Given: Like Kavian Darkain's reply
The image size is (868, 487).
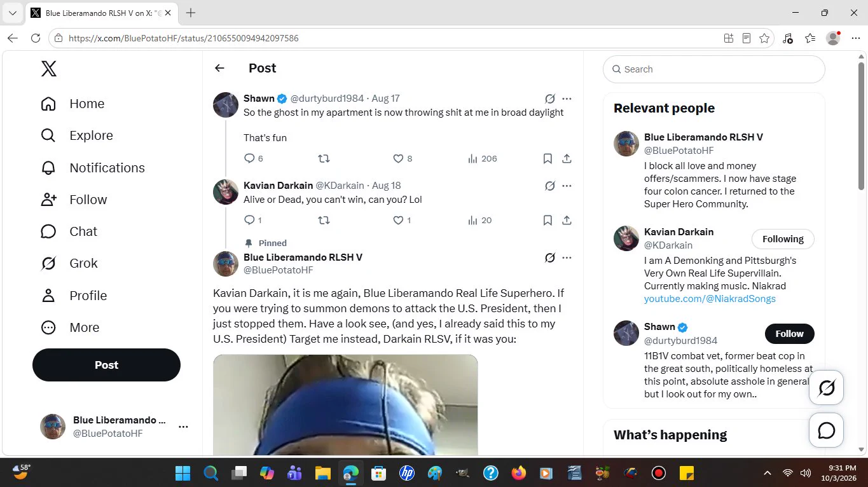Looking at the screenshot, I should 398,220.
